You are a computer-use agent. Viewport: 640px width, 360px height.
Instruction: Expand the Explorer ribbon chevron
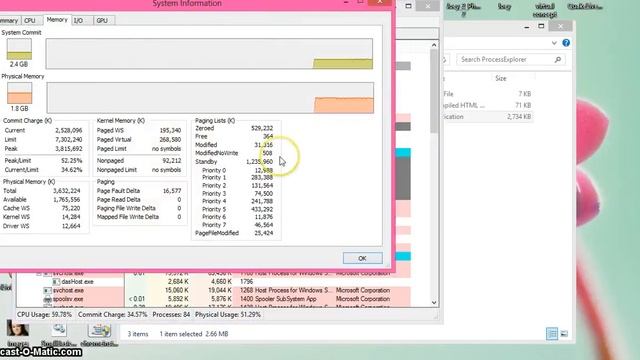[x=554, y=43]
